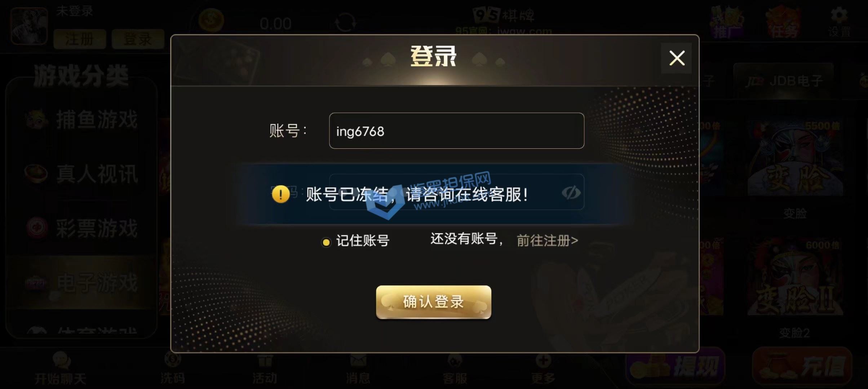The height and width of the screenshot is (389, 868).
Task: Toggle password visibility eye icon
Action: coord(571,193)
